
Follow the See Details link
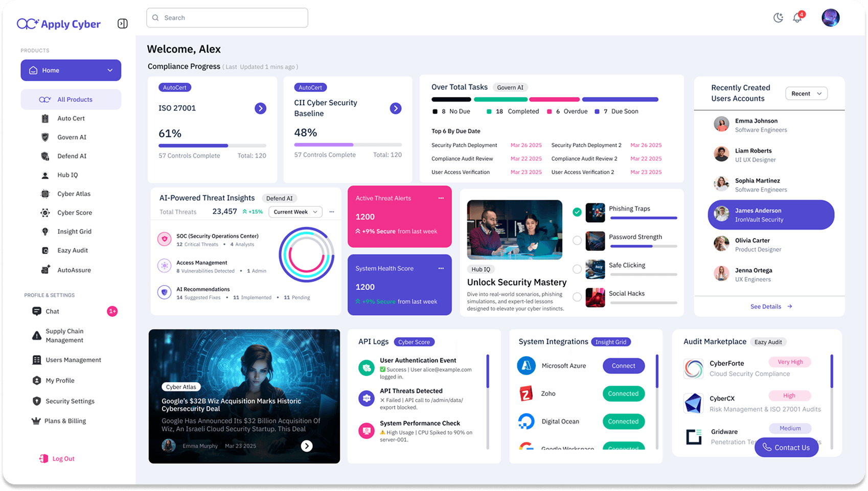(771, 307)
